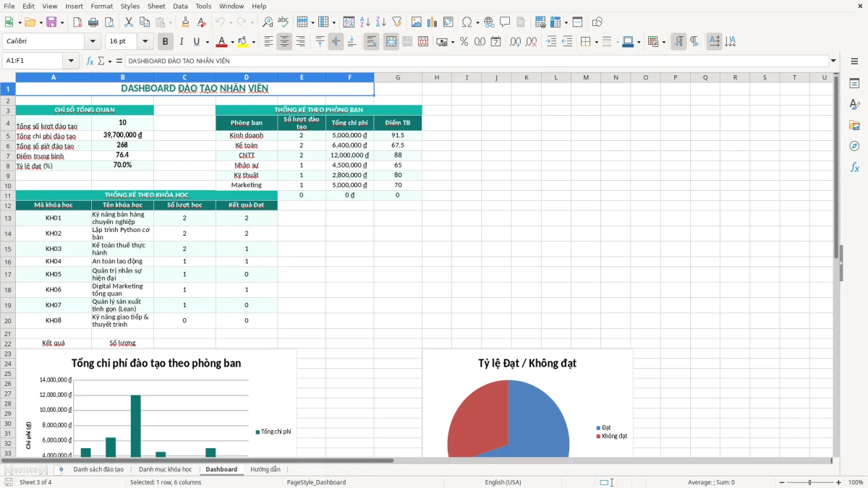Click the Save document icon

51,22
